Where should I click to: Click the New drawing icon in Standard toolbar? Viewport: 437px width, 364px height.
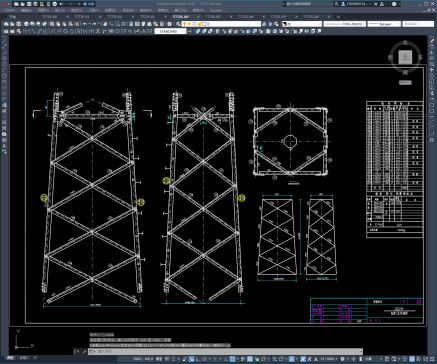(x=6, y=24)
